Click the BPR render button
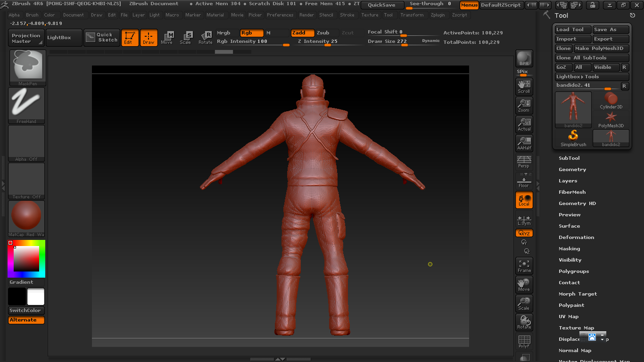 click(x=524, y=58)
